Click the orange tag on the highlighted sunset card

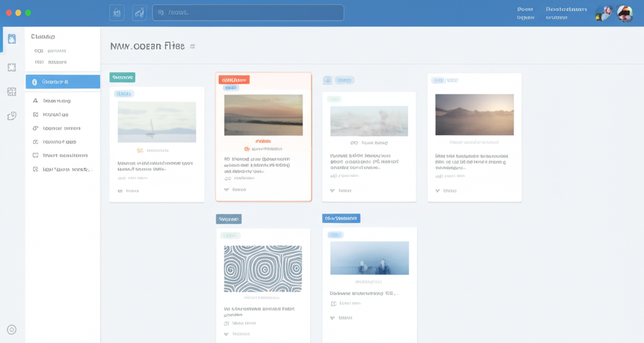click(234, 80)
